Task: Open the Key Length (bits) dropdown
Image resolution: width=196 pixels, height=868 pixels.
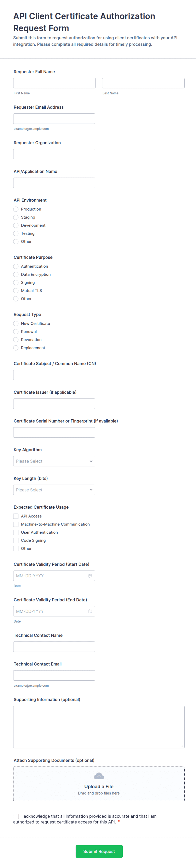Action: tap(54, 490)
